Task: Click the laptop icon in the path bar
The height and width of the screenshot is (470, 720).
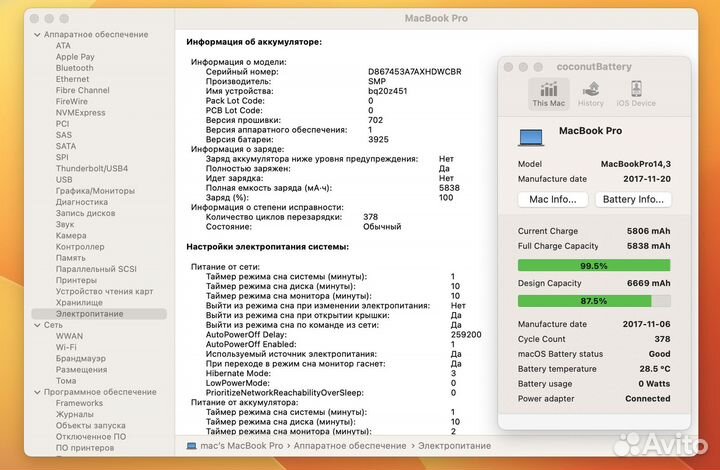Action: (192, 444)
